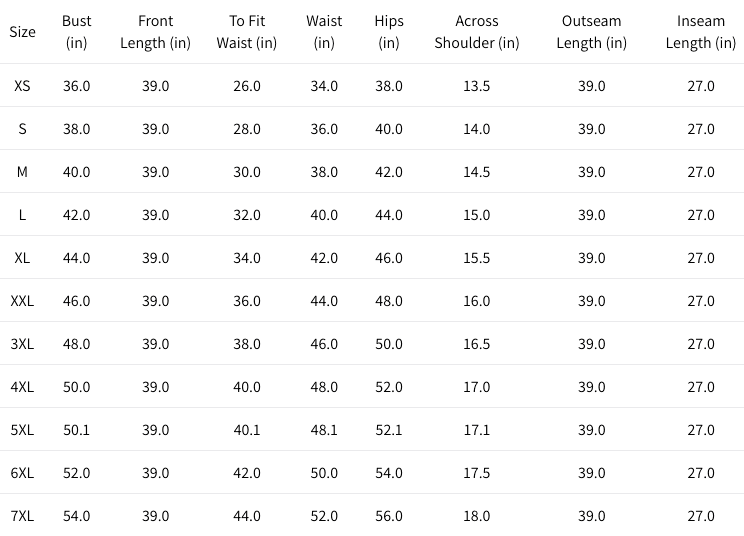This screenshot has height=536, width=744.
Task: Click the Inseam Length (in) header
Action: [700, 32]
